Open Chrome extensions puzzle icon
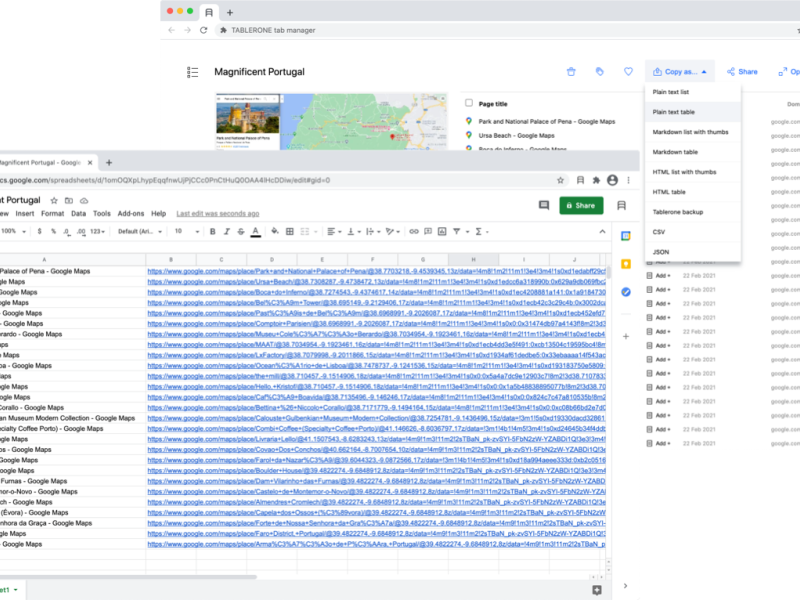 [596, 180]
